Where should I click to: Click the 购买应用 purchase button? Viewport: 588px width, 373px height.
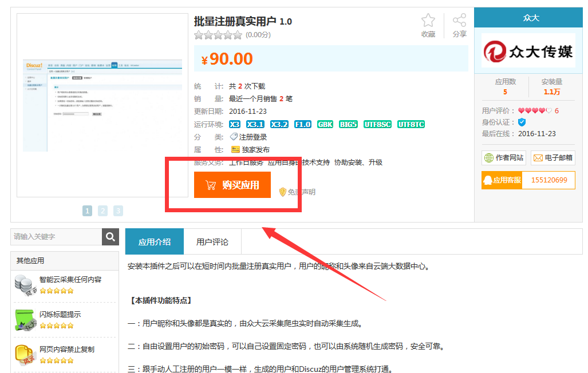click(232, 185)
